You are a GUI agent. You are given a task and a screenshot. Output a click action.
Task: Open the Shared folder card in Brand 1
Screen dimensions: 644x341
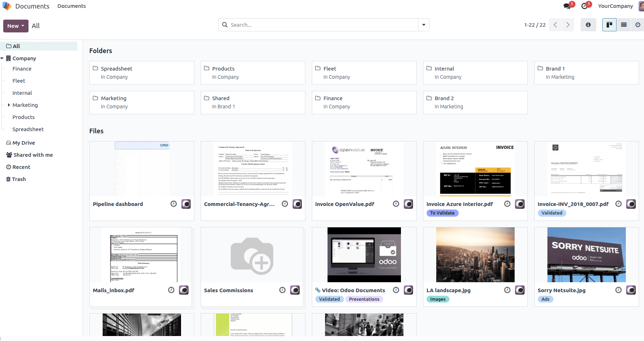point(253,103)
